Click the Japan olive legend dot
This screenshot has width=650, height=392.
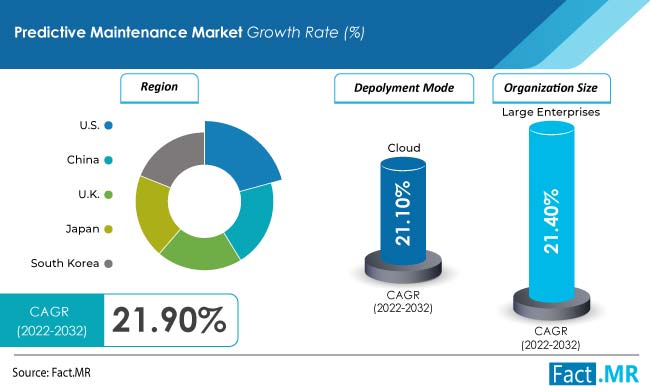click(109, 229)
